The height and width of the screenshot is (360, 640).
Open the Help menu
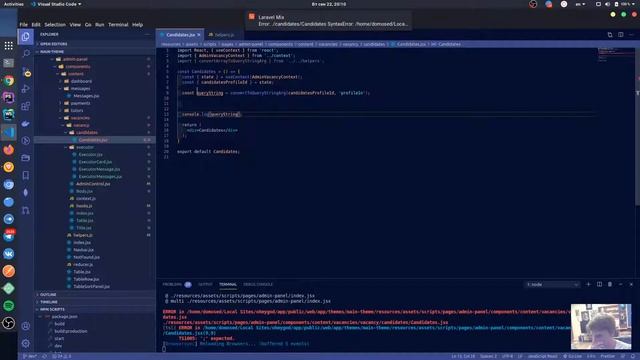138,25
